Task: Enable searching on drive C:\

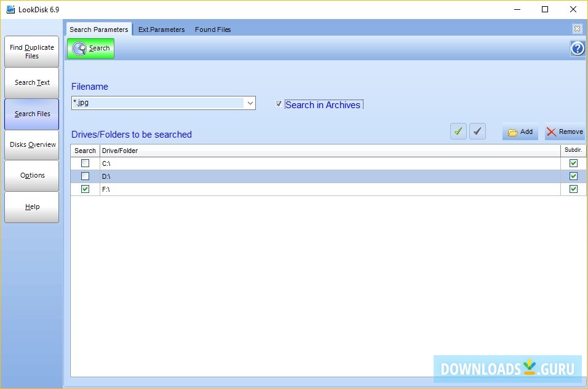Action: pyautogui.click(x=84, y=163)
